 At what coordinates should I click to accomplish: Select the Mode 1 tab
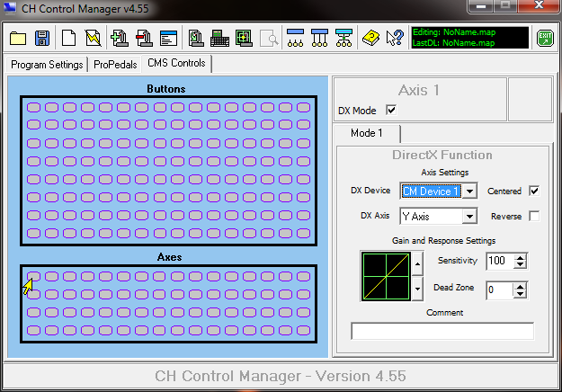[367, 133]
